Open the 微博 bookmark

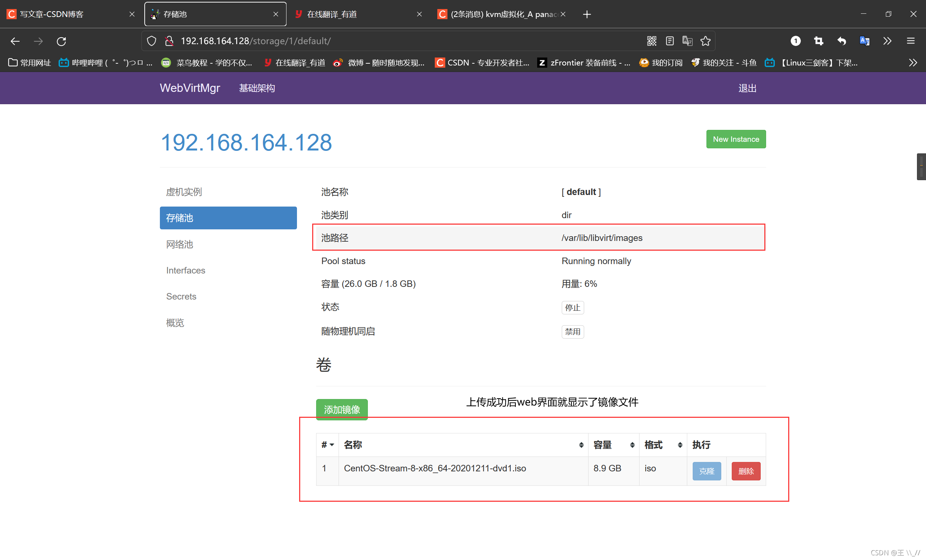pos(379,62)
